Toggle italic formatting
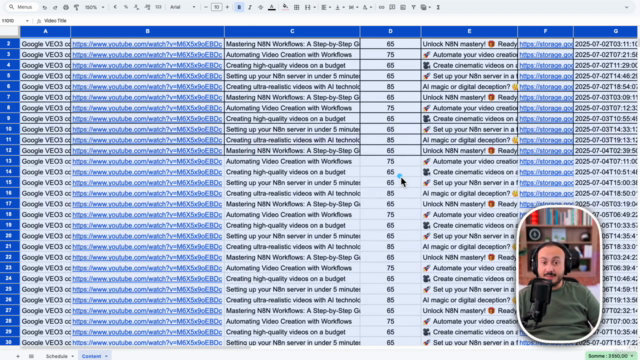The image size is (640, 360). click(x=250, y=7)
